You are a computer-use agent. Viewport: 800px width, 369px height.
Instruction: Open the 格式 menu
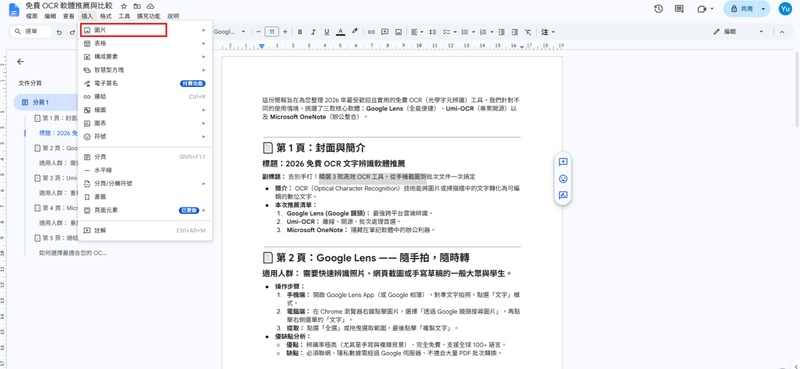(x=106, y=16)
